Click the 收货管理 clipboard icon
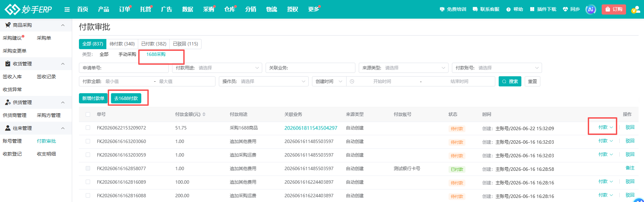 point(8,64)
